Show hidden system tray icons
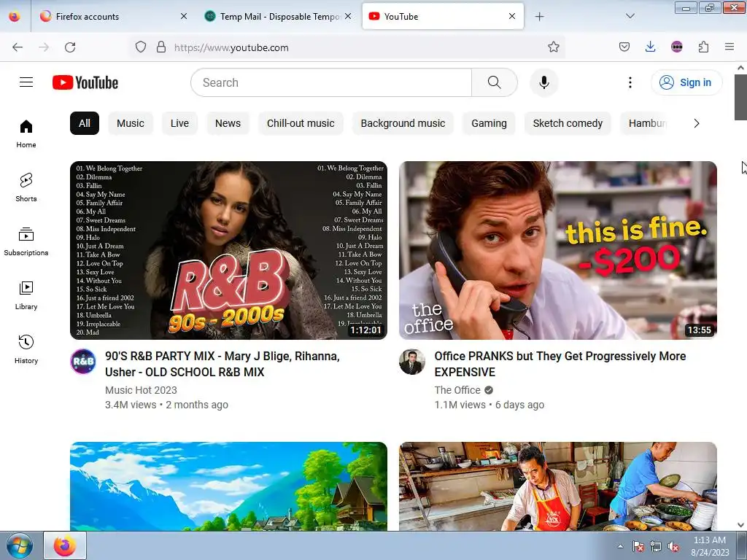 [620, 546]
